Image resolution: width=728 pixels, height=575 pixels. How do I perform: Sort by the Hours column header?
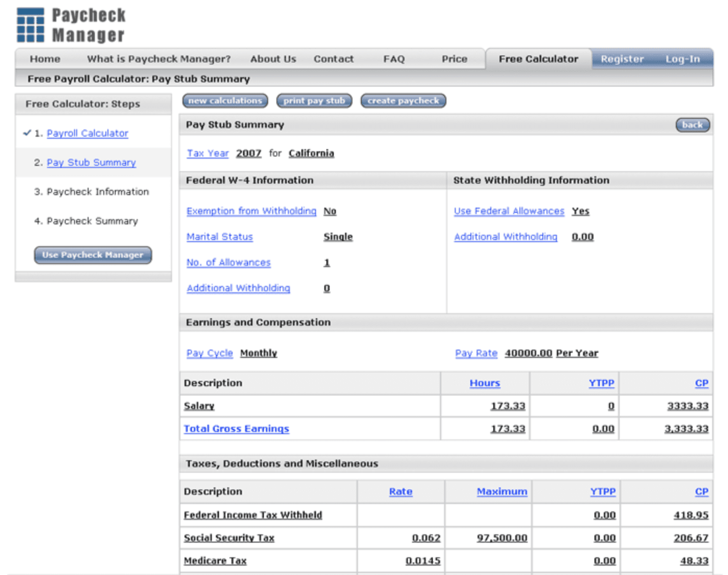click(484, 383)
